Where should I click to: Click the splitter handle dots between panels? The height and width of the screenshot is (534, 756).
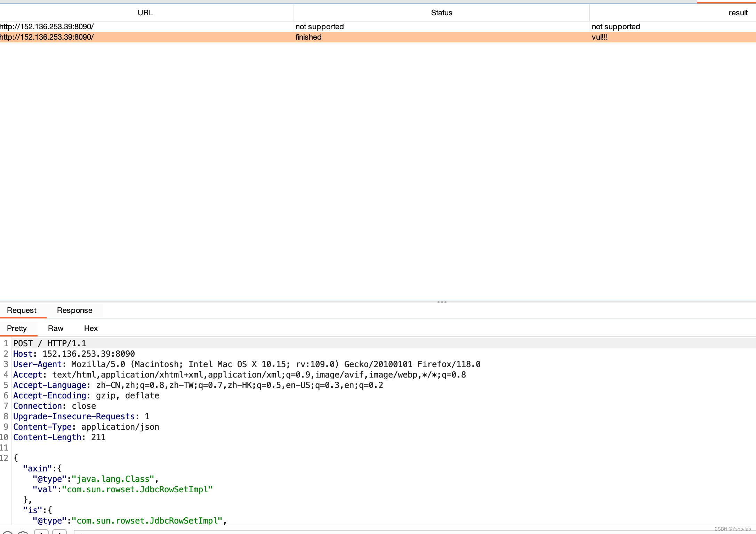coord(442,302)
